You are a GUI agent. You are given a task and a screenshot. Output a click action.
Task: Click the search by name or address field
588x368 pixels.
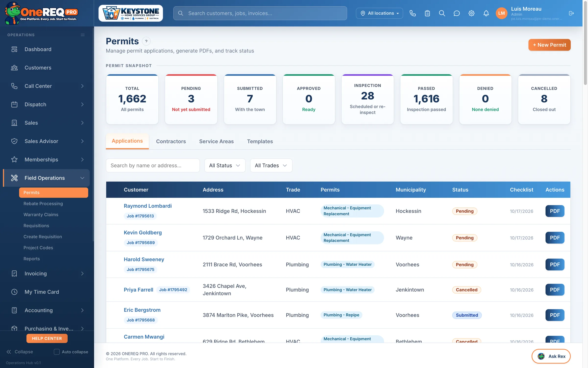[x=153, y=165]
